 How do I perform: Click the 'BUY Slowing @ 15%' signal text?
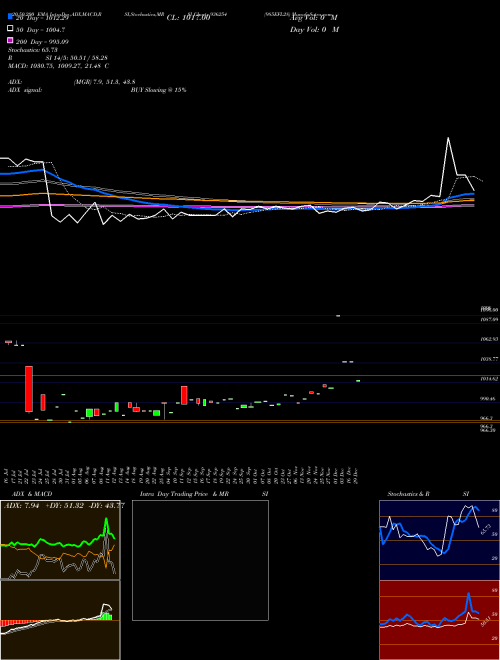click(159, 90)
